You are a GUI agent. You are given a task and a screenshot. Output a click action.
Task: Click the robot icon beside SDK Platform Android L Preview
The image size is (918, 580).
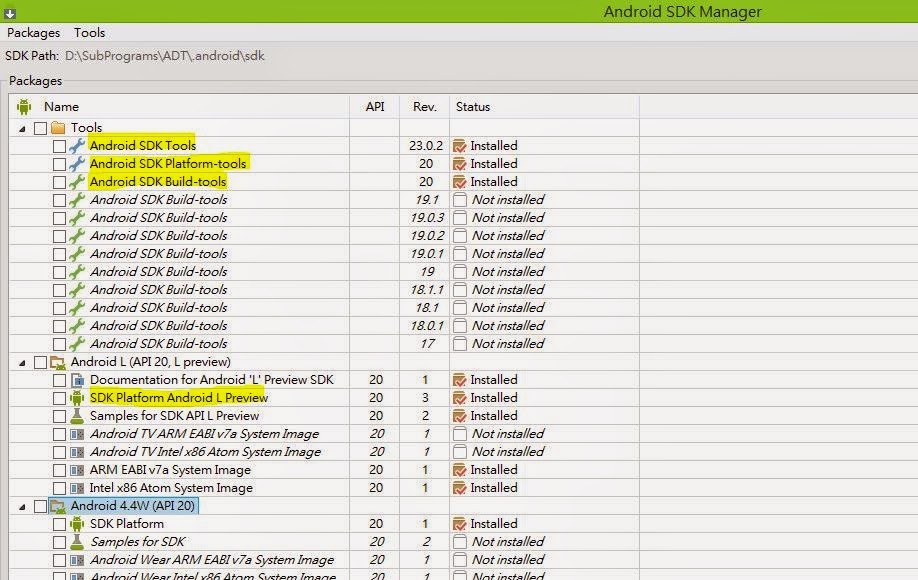76,398
